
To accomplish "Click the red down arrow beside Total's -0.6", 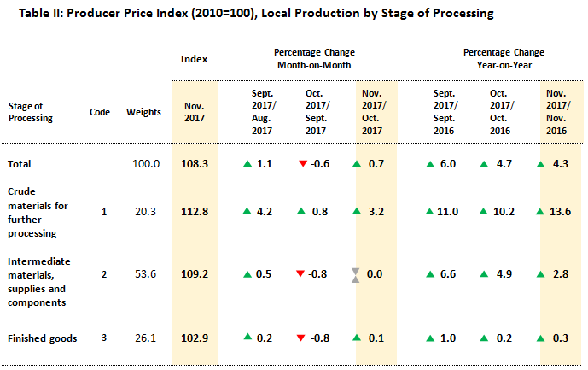I will click(x=304, y=163).
